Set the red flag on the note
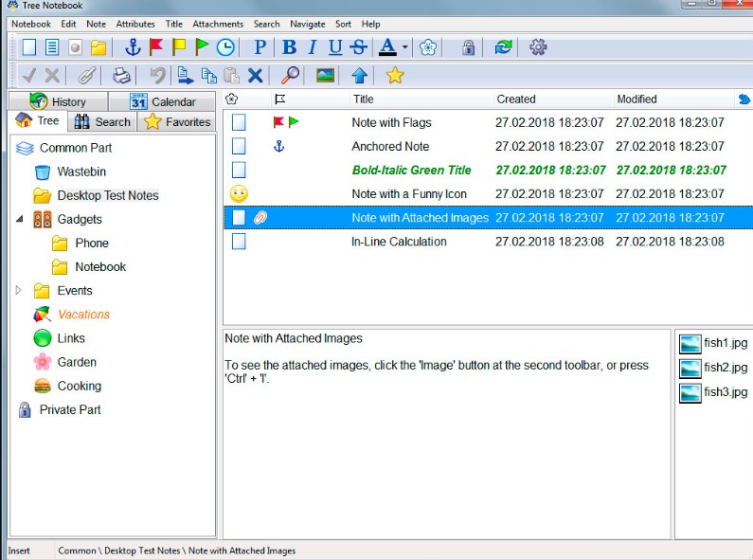Screen dimensions: 753x560 [155, 47]
